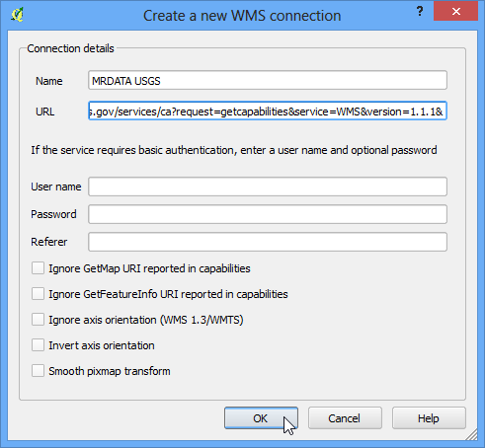
Task: Click the Connection details group label
Action: click(x=70, y=48)
